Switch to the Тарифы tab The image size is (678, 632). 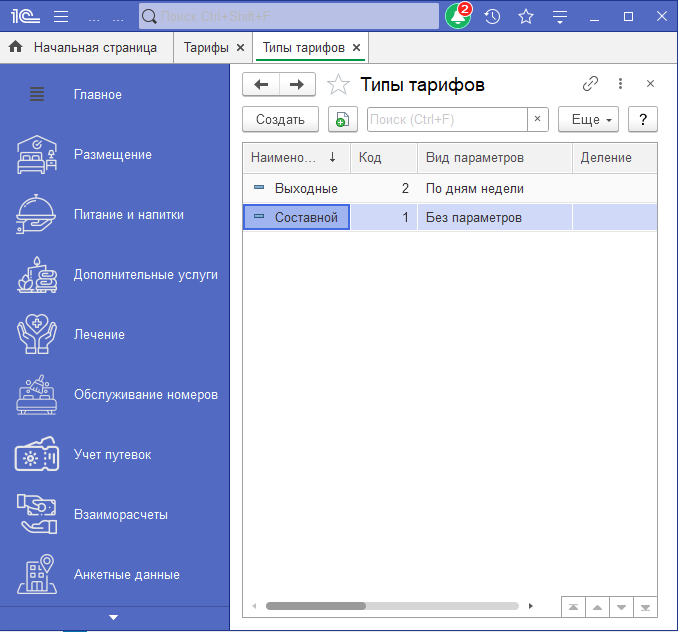pos(206,47)
